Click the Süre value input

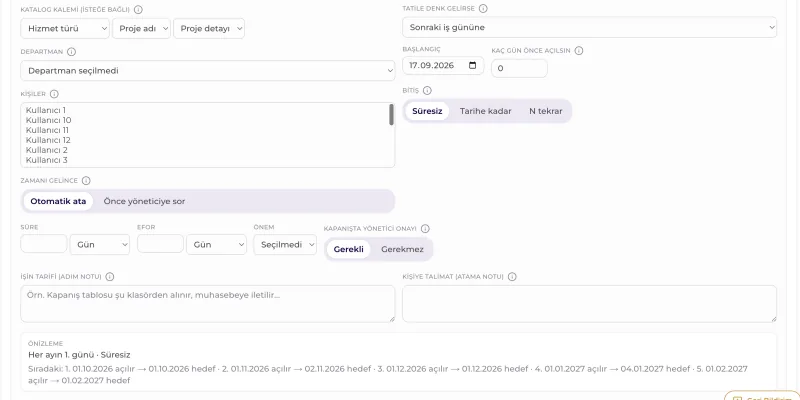coord(44,244)
